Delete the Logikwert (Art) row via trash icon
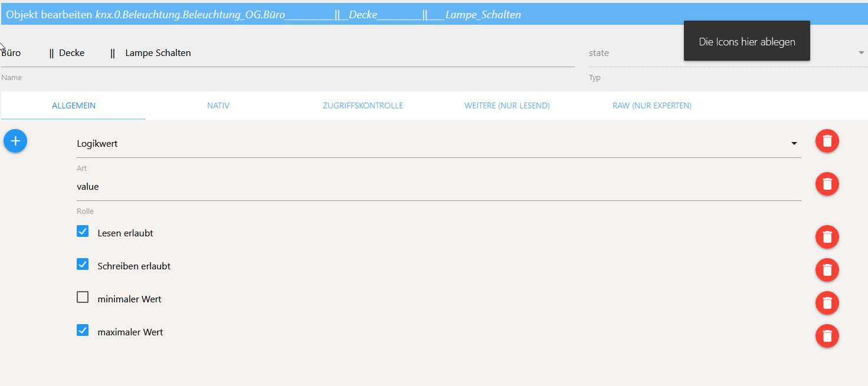Image resolution: width=868 pixels, height=386 pixels. coord(827,141)
